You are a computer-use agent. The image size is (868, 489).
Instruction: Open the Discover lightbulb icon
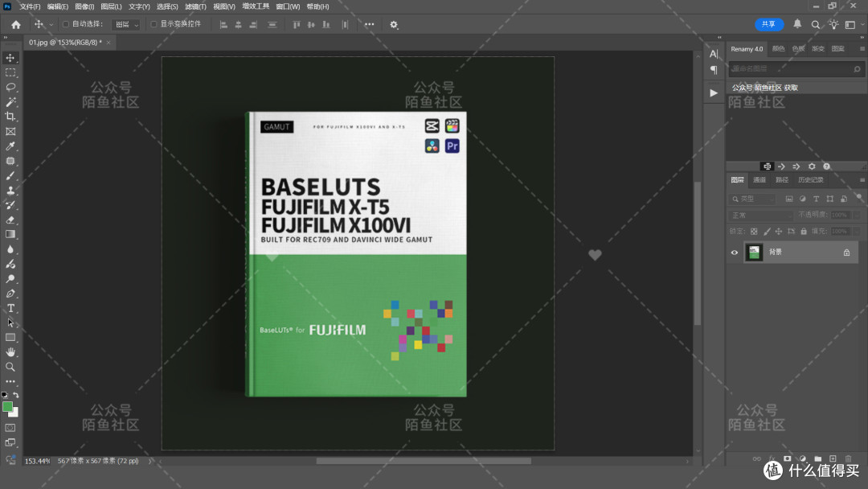click(833, 24)
